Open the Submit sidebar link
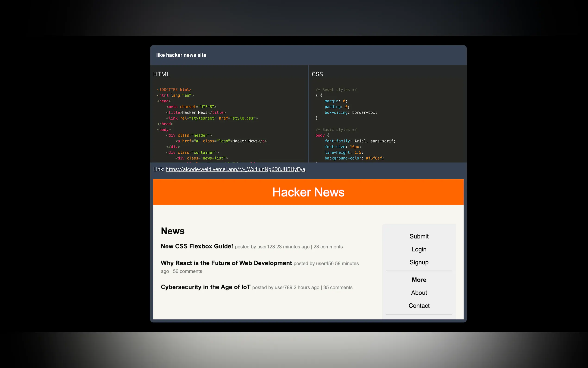 click(419, 236)
